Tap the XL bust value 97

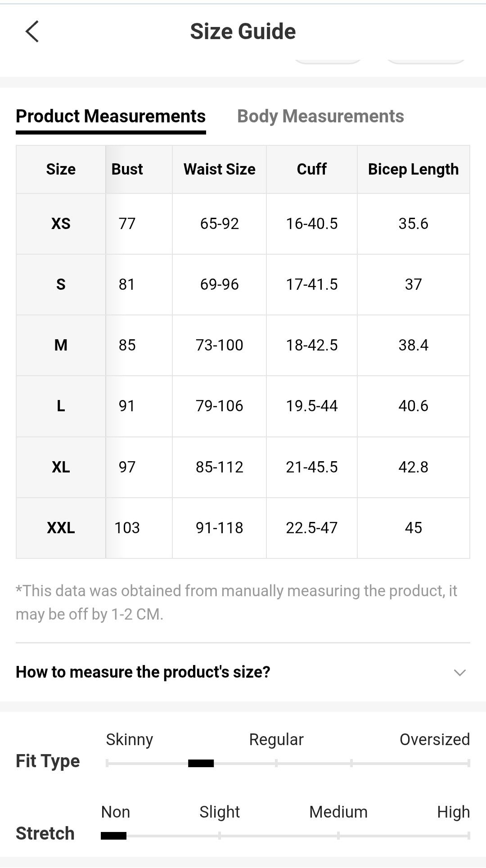(x=127, y=467)
